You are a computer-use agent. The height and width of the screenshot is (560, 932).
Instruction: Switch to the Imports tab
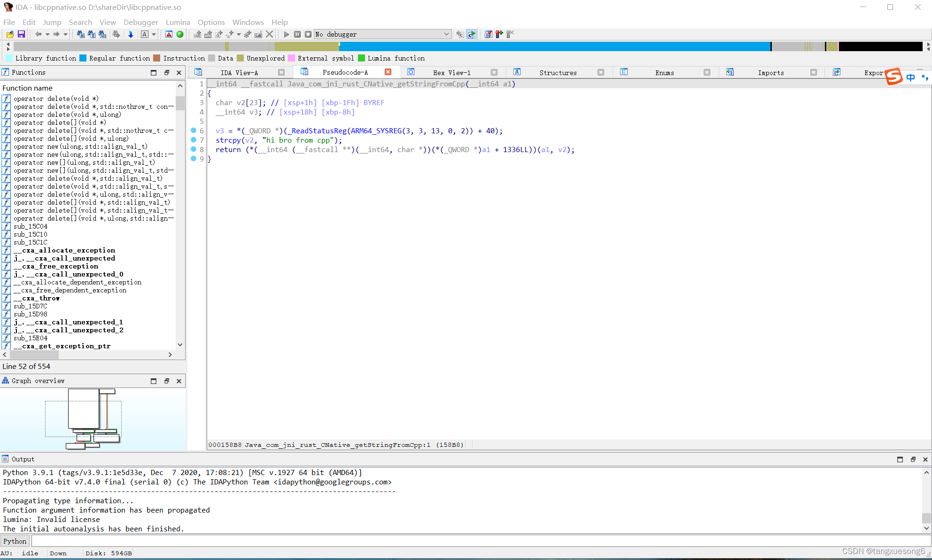pos(771,73)
